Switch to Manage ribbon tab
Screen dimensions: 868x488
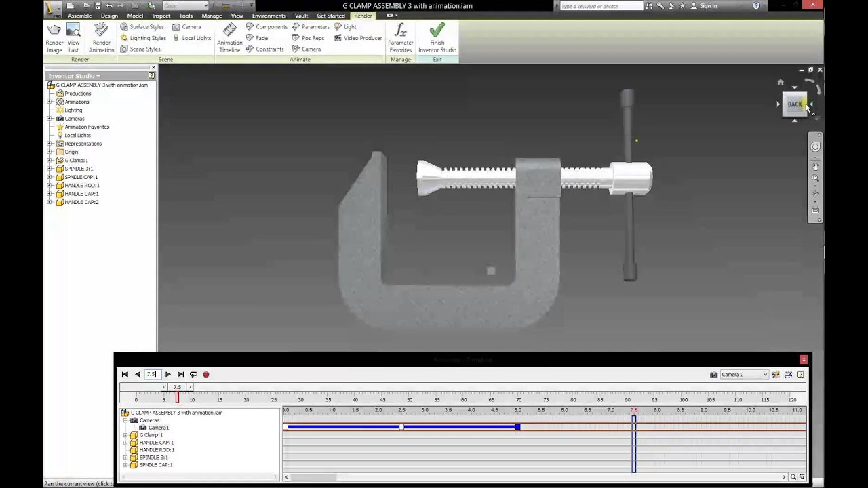point(212,16)
